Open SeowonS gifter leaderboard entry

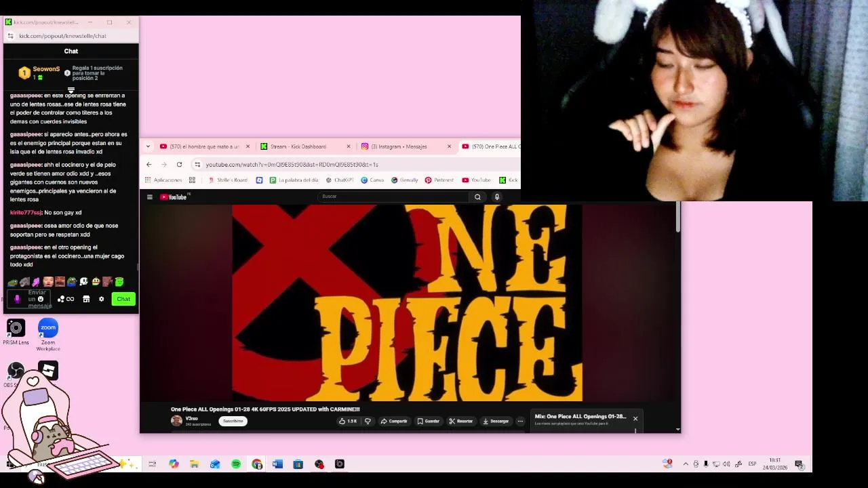point(39,73)
